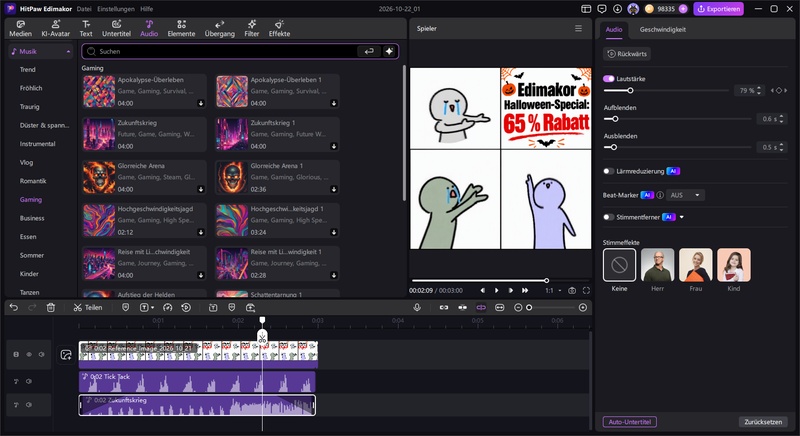The image size is (800, 436).
Task: Click the speedometer speed icon in timeline toolbar
Action: 167,307
